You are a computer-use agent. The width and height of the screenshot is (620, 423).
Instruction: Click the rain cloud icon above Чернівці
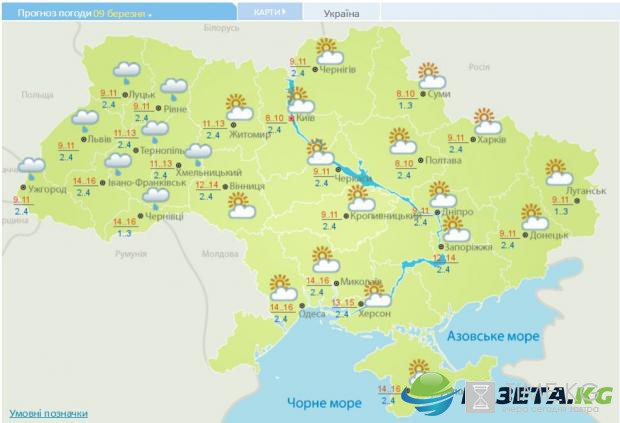click(x=156, y=200)
